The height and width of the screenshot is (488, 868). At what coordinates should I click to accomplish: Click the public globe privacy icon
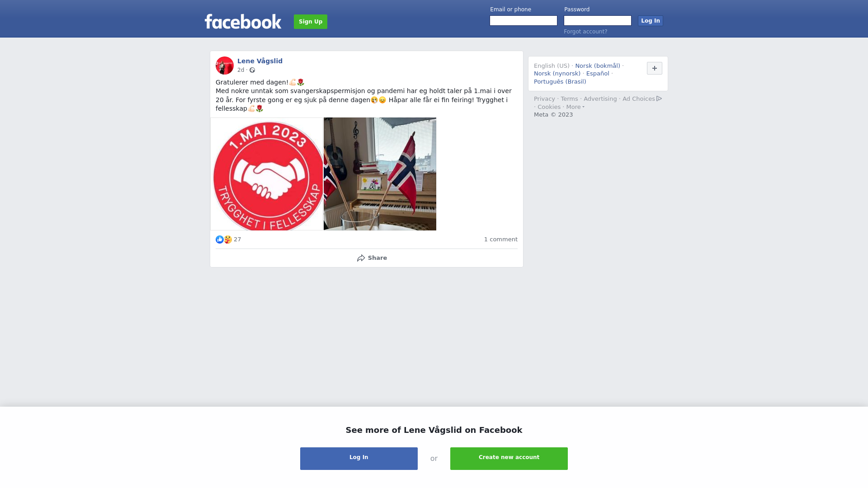click(x=252, y=70)
